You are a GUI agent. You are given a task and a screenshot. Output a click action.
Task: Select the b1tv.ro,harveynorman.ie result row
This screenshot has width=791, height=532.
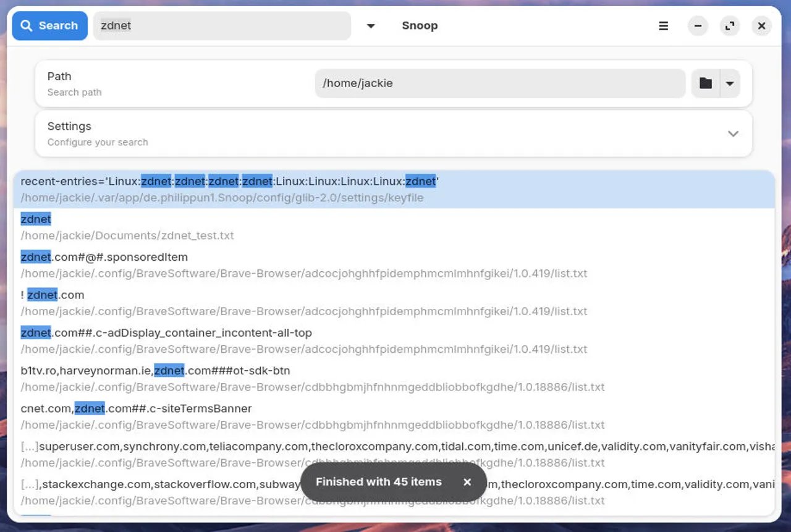pyautogui.click(x=394, y=379)
